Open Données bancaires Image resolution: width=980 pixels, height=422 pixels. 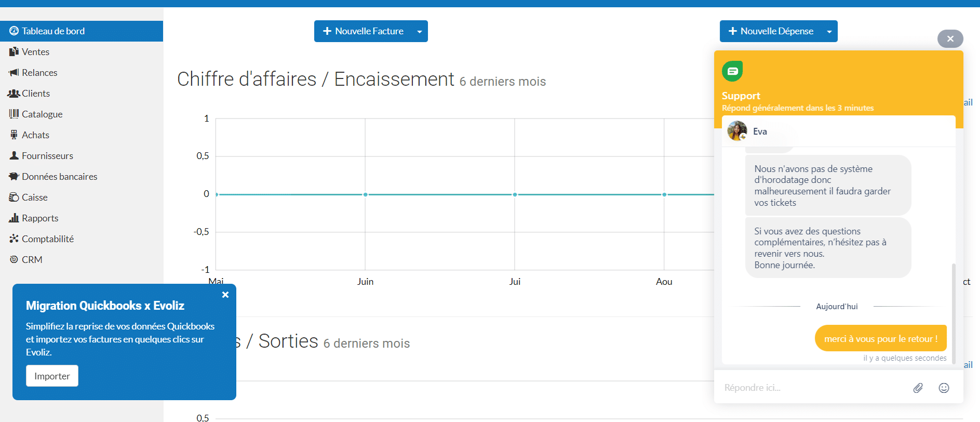[x=82, y=177]
